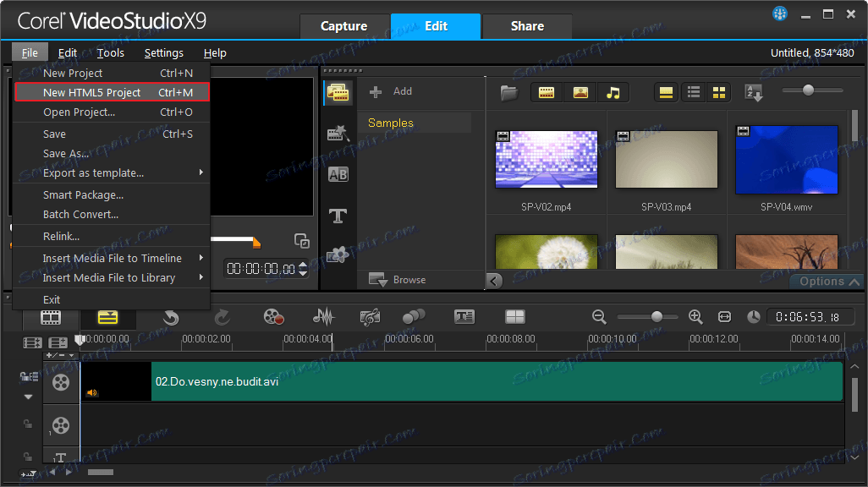Image resolution: width=868 pixels, height=487 pixels.
Task: Click the Undo icon on timeline toolbar
Action: click(170, 315)
